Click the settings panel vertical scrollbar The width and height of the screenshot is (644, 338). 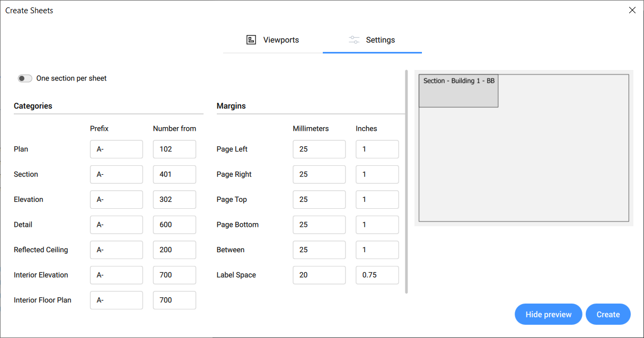[x=407, y=181]
